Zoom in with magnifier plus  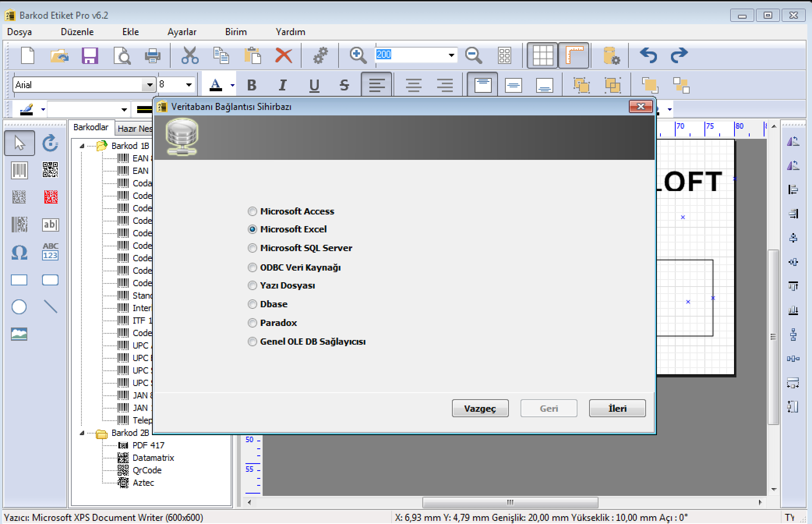click(358, 55)
